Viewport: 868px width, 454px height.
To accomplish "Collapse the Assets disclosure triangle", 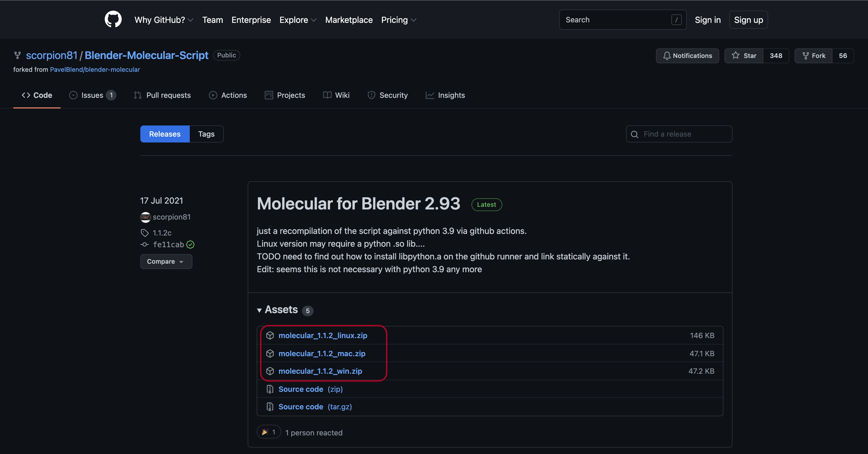I will pyautogui.click(x=259, y=310).
